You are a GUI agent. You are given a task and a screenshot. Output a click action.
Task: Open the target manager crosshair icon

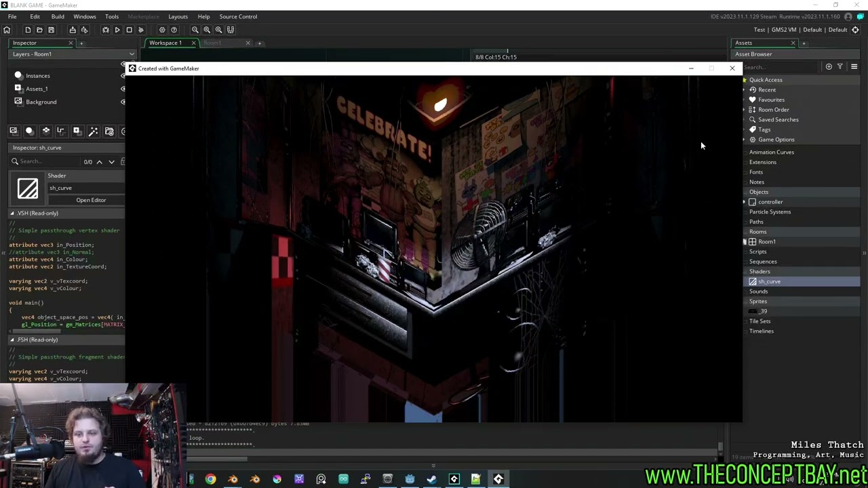pyautogui.click(x=855, y=30)
